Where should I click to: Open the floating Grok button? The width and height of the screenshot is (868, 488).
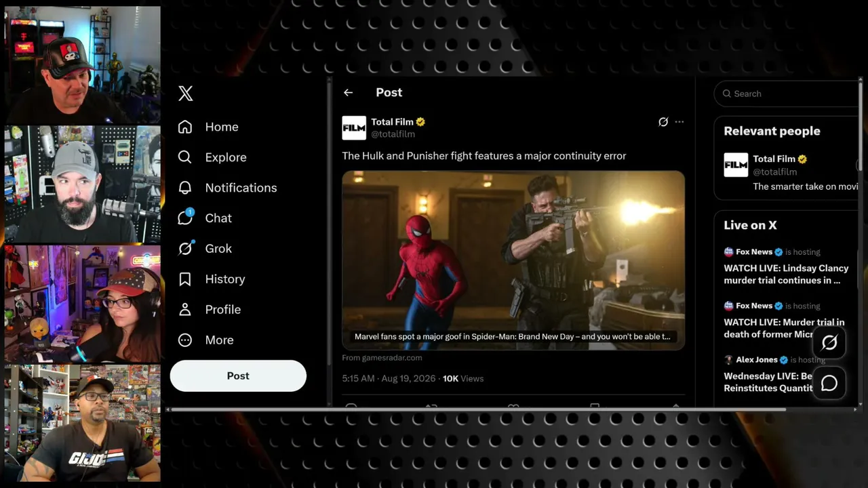click(x=829, y=343)
